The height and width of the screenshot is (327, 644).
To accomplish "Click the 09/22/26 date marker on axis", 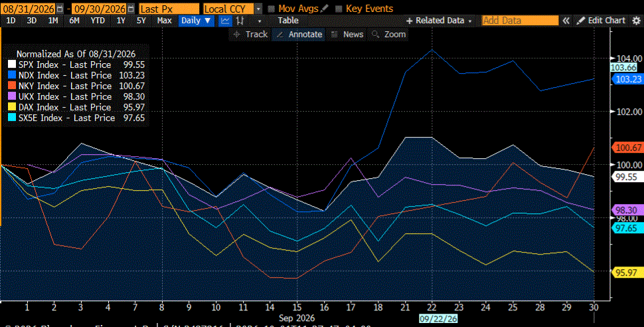I will 438,319.
